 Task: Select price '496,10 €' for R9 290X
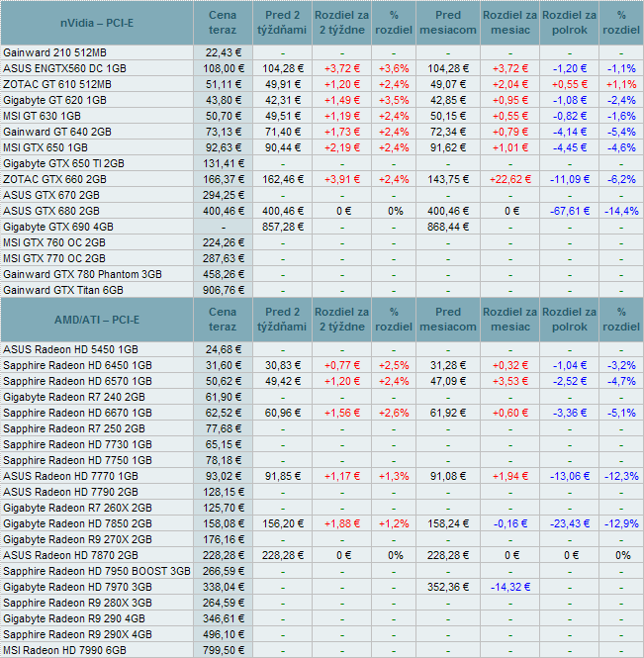click(224, 635)
